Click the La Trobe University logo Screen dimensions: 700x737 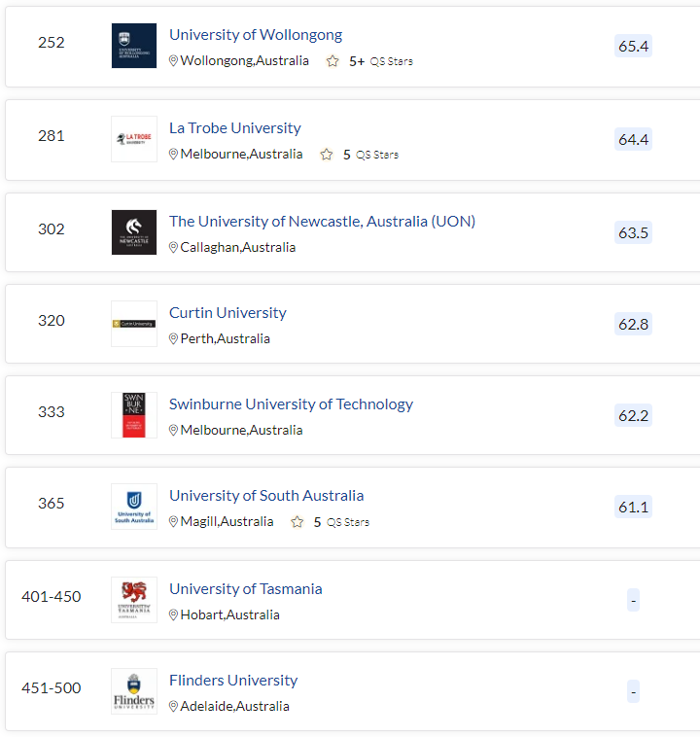pos(134,139)
